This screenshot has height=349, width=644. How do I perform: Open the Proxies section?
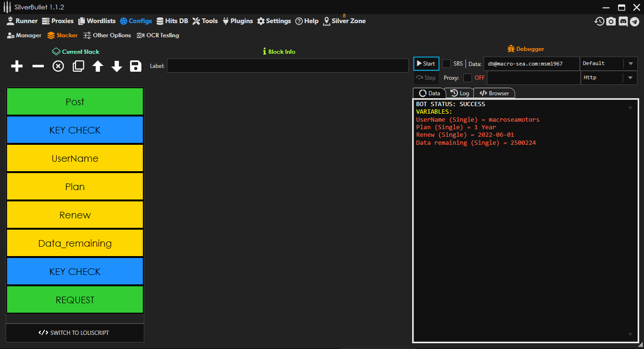[58, 21]
